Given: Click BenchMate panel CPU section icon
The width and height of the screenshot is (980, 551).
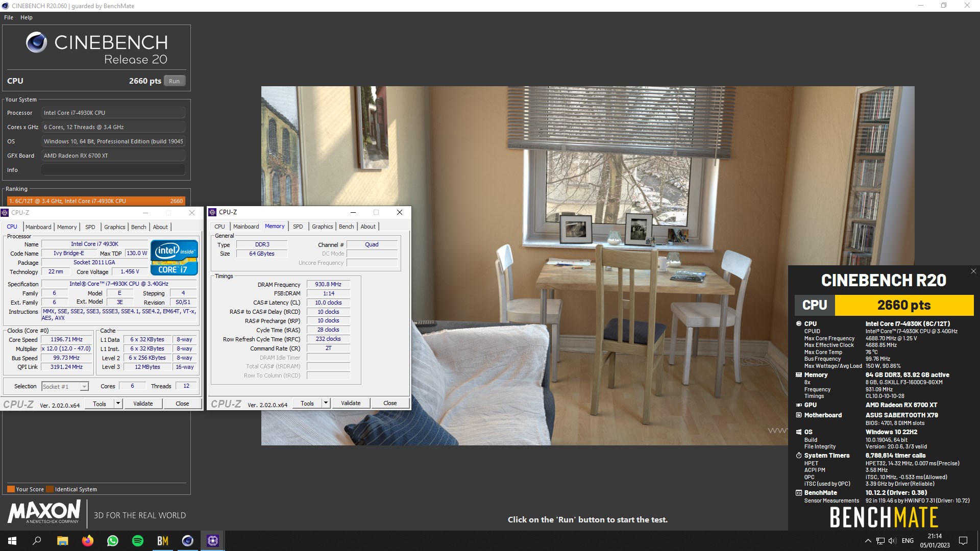Looking at the screenshot, I should [x=799, y=323].
